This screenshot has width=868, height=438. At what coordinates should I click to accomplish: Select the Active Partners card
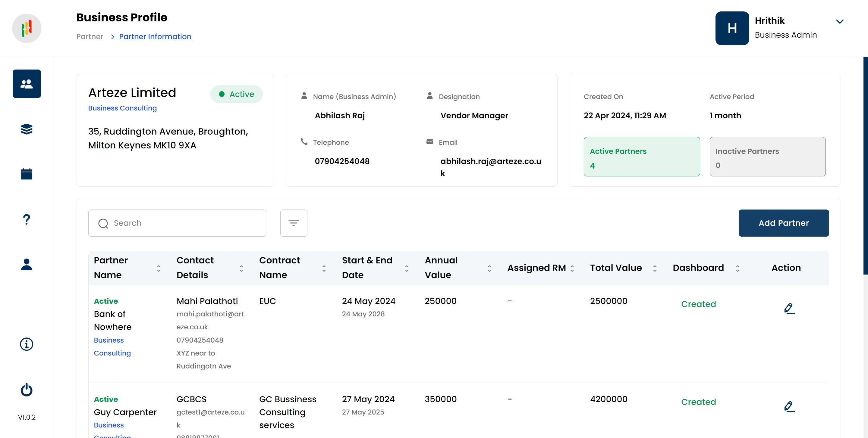click(x=642, y=157)
